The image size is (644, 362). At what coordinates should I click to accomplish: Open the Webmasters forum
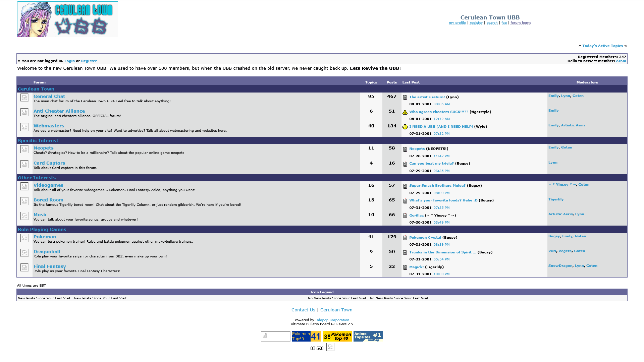coord(49,126)
